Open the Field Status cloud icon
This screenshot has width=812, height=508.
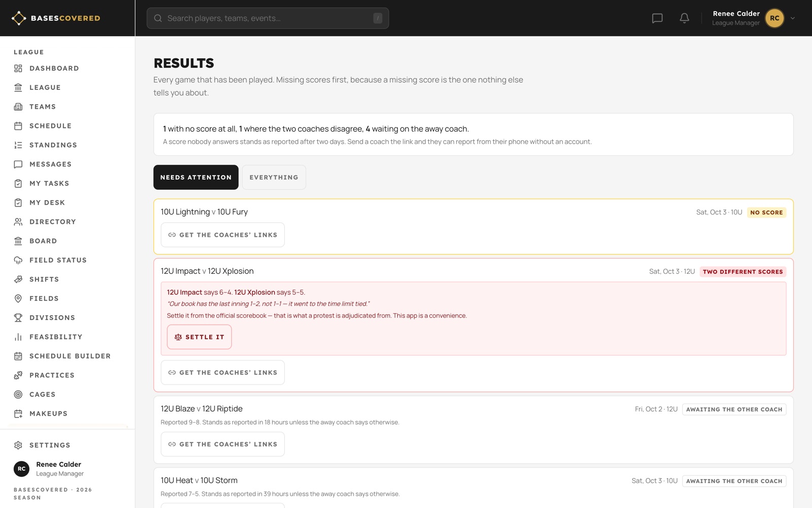tap(18, 260)
